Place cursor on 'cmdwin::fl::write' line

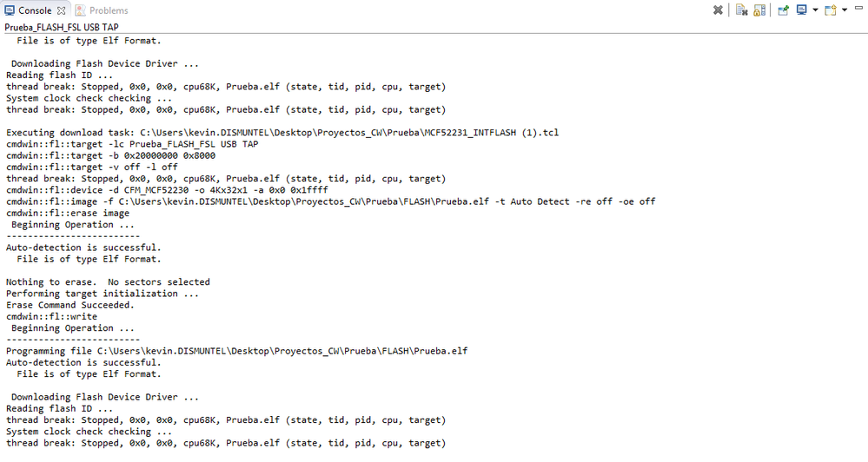(51, 316)
